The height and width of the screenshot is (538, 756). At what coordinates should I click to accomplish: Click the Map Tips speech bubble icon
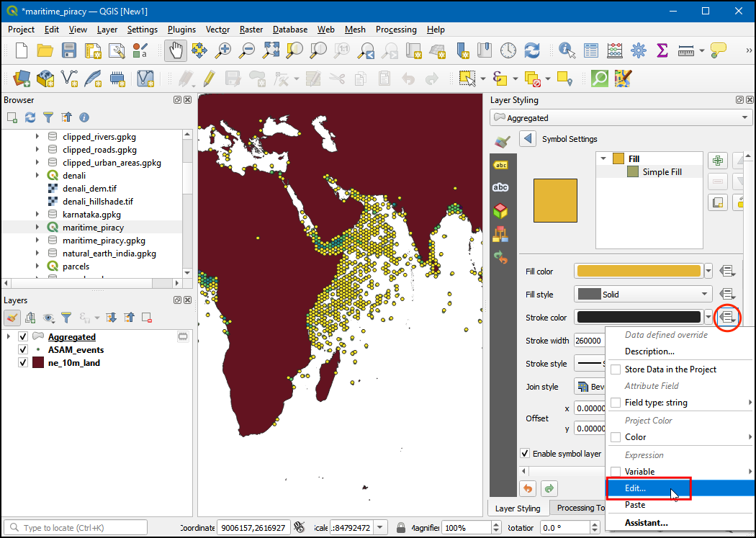(x=719, y=50)
